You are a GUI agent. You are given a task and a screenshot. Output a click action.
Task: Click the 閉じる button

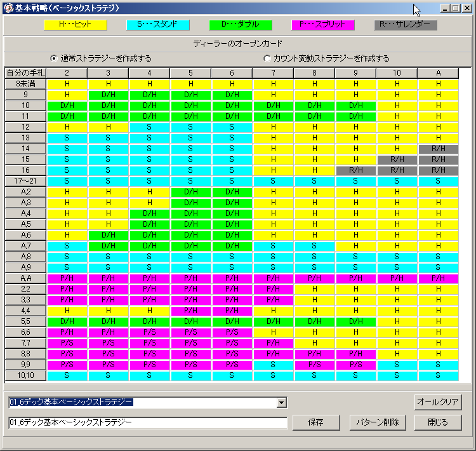pyautogui.click(x=438, y=422)
